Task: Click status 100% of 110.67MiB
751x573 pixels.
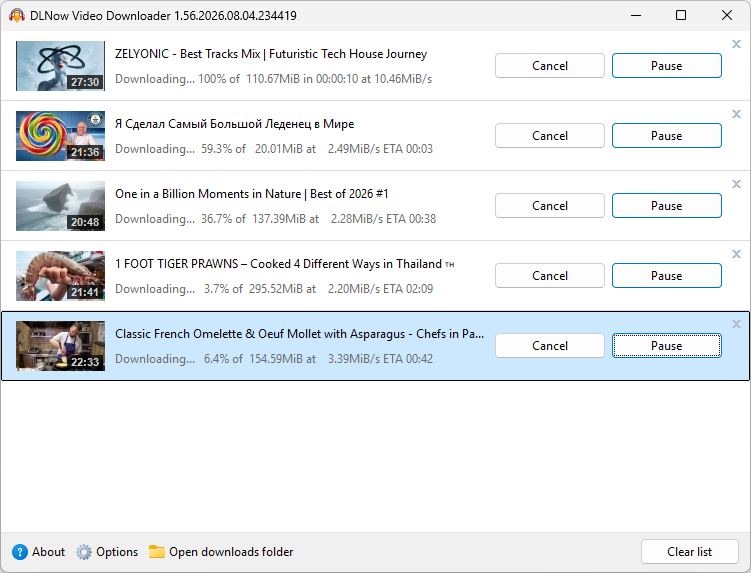Action: point(273,79)
